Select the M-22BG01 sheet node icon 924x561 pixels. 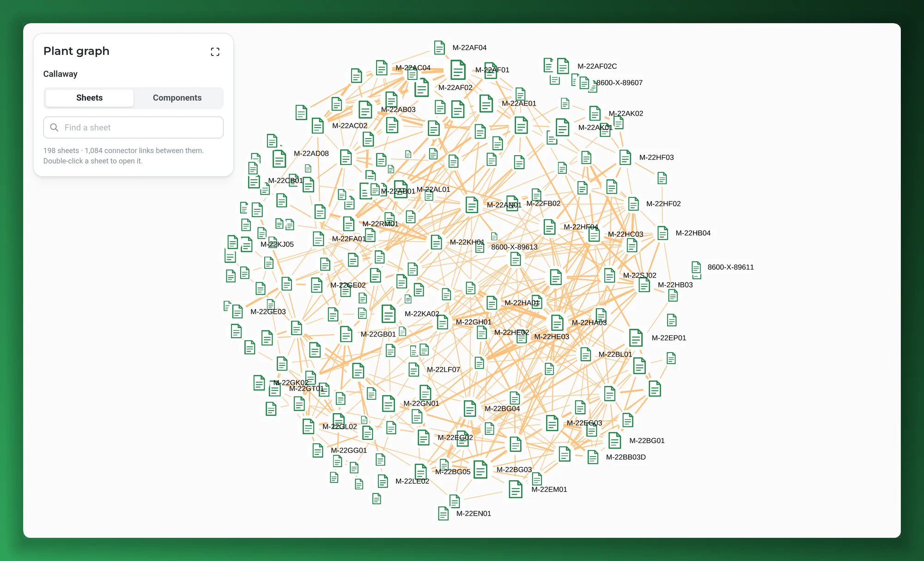[x=614, y=441]
